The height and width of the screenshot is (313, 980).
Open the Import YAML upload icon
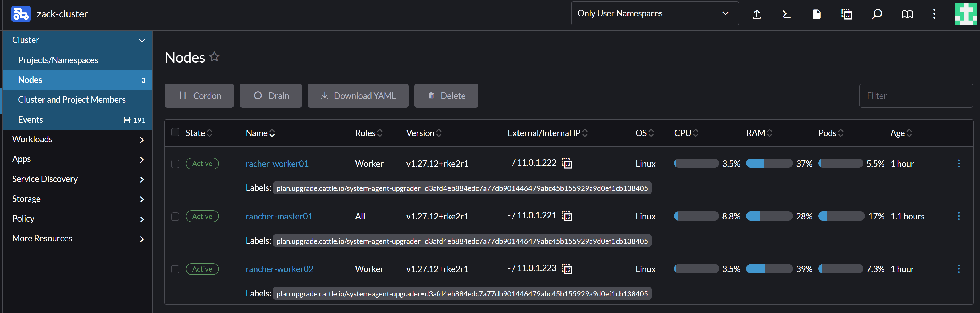(x=757, y=14)
